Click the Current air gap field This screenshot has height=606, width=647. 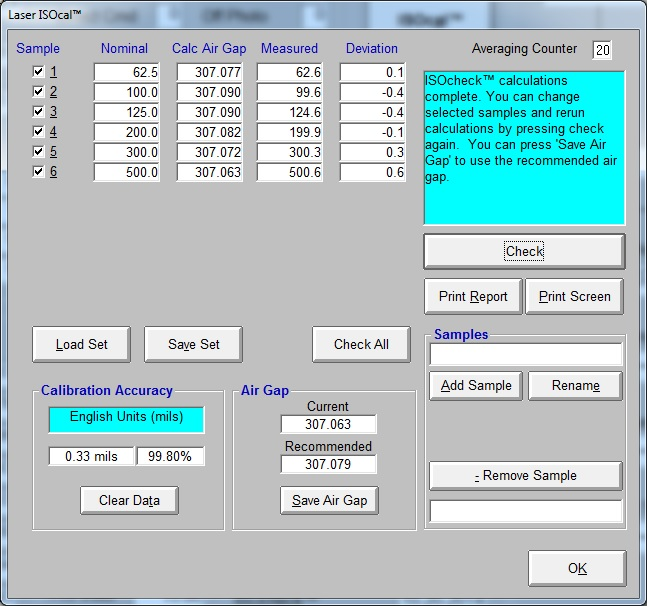[x=328, y=424]
